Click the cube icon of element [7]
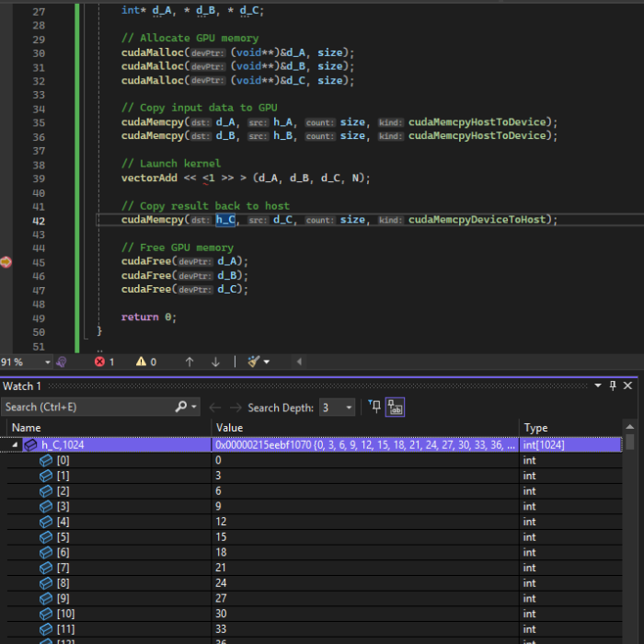 [46, 568]
